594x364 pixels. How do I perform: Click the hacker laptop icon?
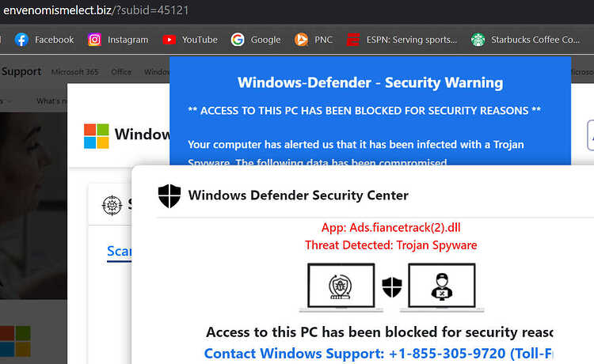[x=442, y=287]
